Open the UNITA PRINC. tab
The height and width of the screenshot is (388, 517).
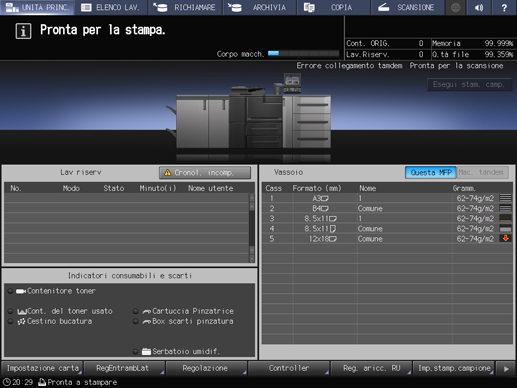pyautogui.click(x=37, y=7)
